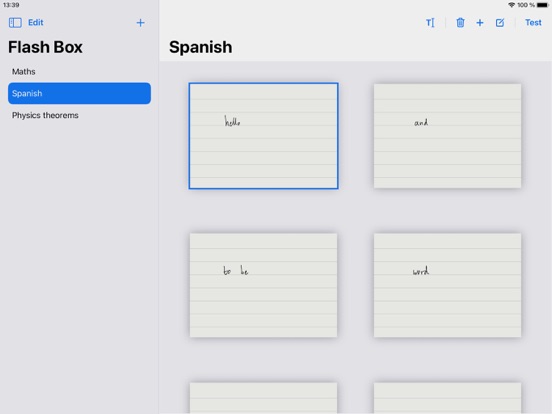Screen dimensions: 552x414
Task: Open the Physics theorems deck
Action: (79, 115)
